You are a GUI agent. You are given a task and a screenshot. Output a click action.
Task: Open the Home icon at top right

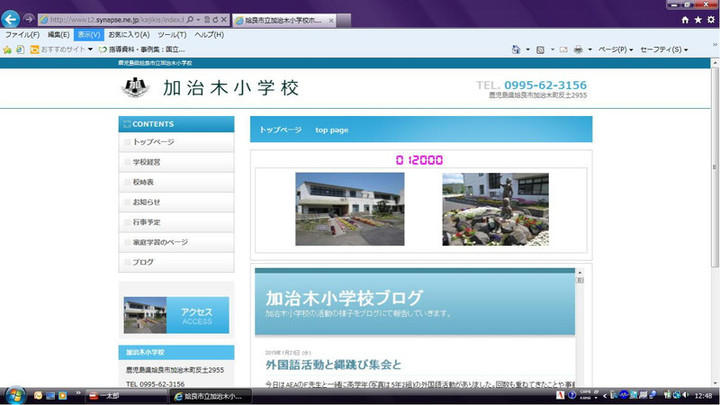point(683,20)
